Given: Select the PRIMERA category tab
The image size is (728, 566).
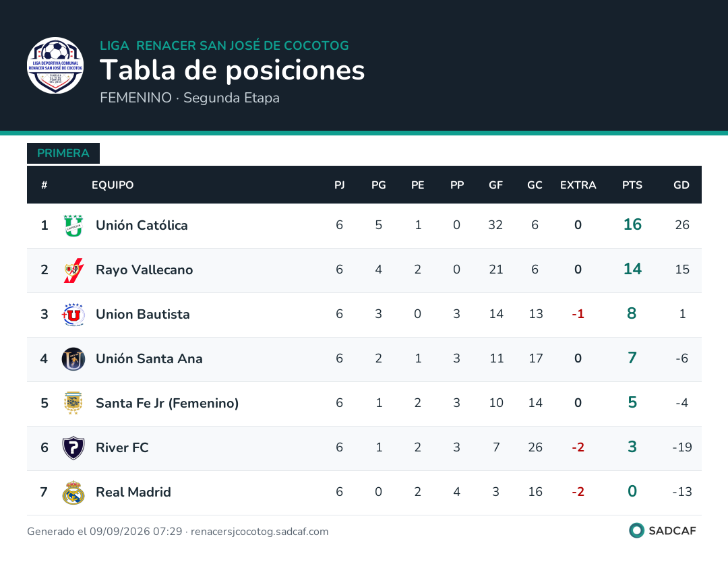Looking at the screenshot, I should pyautogui.click(x=63, y=153).
